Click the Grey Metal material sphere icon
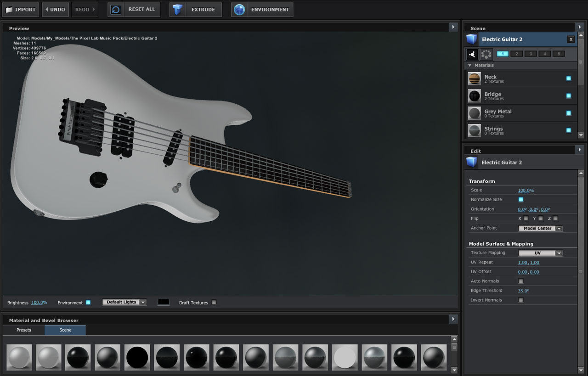 [475, 113]
